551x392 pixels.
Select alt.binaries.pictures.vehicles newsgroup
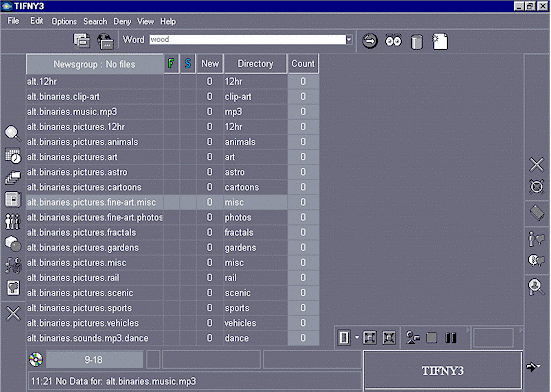coord(173,323)
